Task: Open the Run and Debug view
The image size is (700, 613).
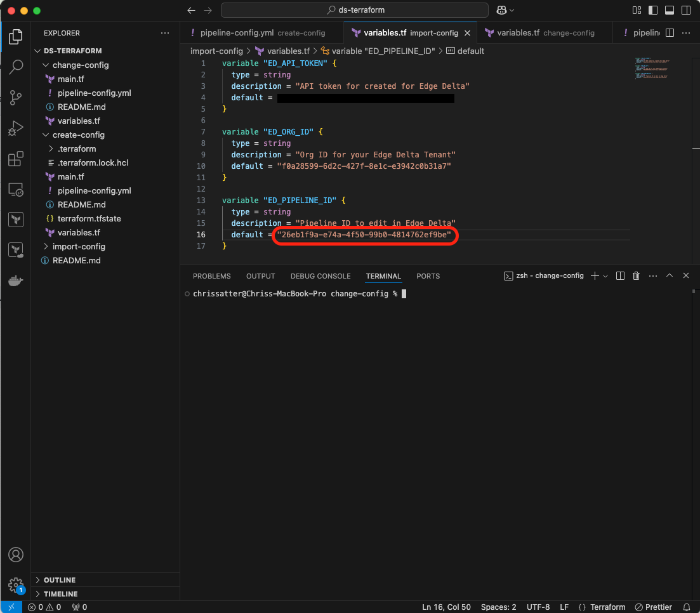Action: [x=16, y=128]
